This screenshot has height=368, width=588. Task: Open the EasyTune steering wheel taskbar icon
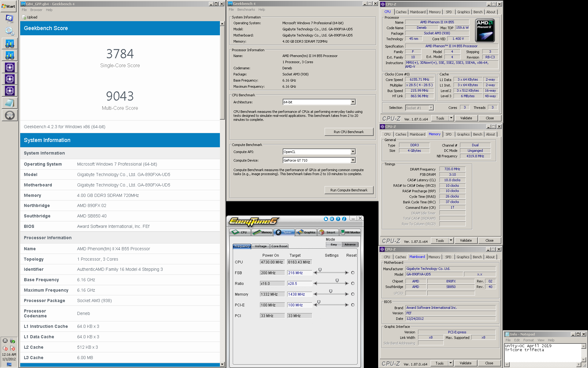point(9,115)
